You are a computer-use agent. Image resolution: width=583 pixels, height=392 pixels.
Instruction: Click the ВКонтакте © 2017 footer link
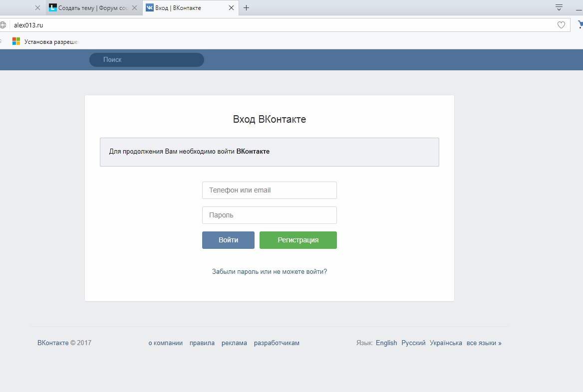(64, 343)
